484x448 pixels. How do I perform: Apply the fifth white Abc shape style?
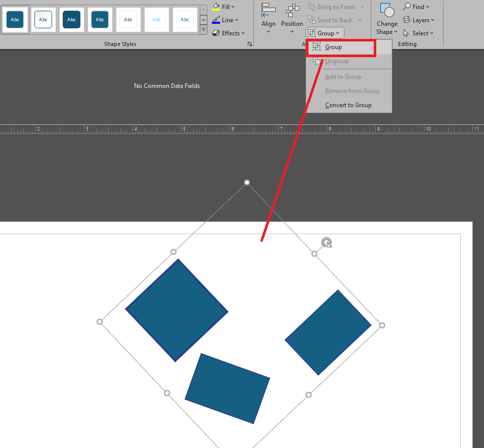pyautogui.click(x=128, y=19)
